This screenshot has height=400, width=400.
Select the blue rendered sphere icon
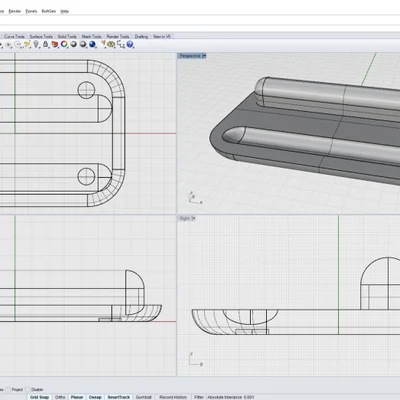pyautogui.click(x=92, y=44)
